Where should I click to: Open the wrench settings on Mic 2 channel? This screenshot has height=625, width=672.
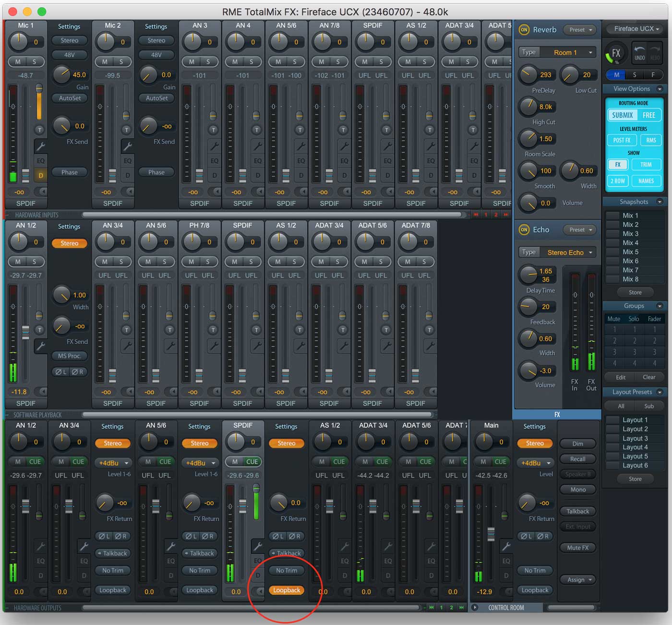[127, 146]
